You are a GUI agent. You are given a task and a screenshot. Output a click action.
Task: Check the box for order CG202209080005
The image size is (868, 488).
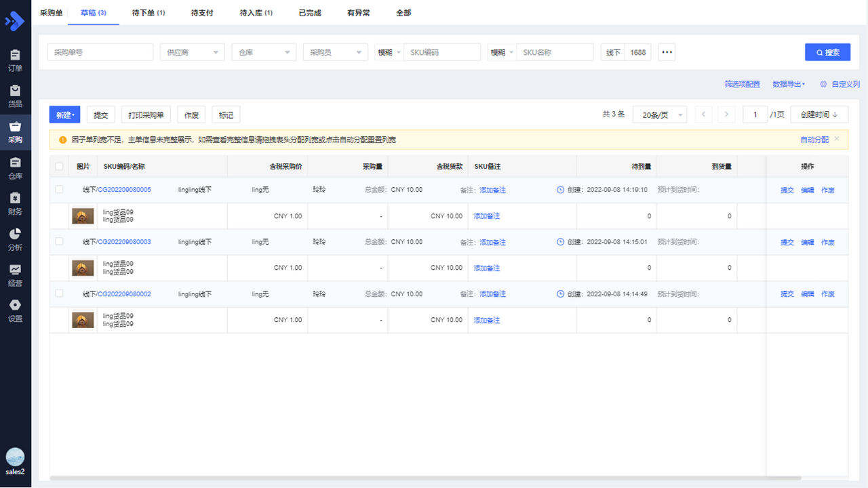[59, 189]
